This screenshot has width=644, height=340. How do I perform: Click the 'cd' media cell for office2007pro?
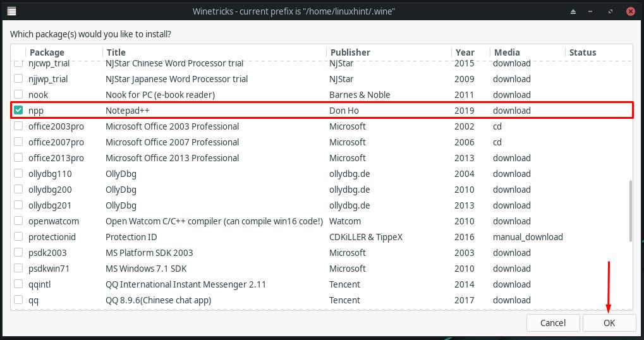(497, 142)
